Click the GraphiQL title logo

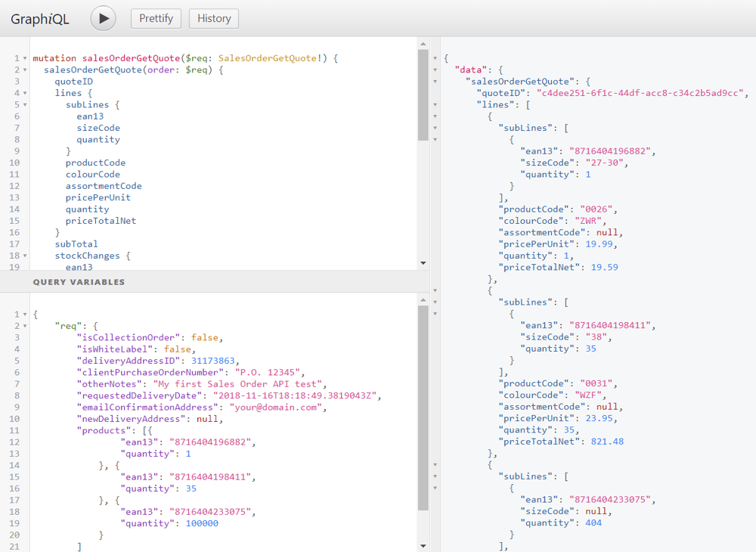(x=40, y=19)
